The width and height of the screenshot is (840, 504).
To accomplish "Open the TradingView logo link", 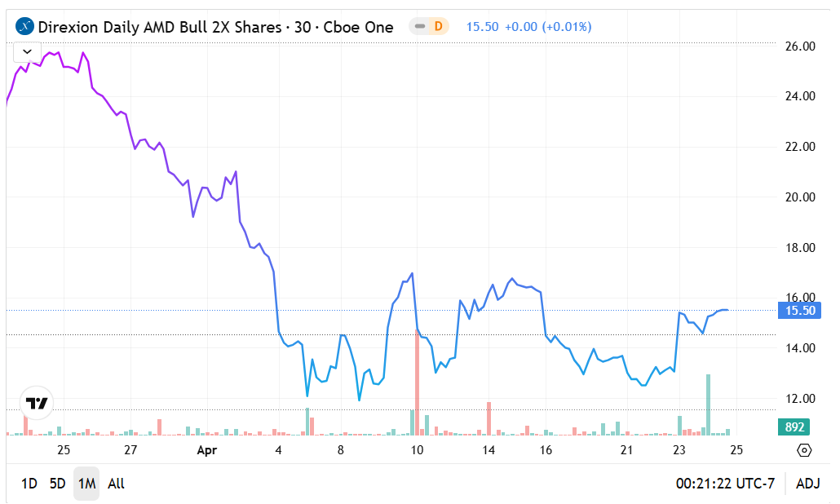I will click(x=37, y=403).
